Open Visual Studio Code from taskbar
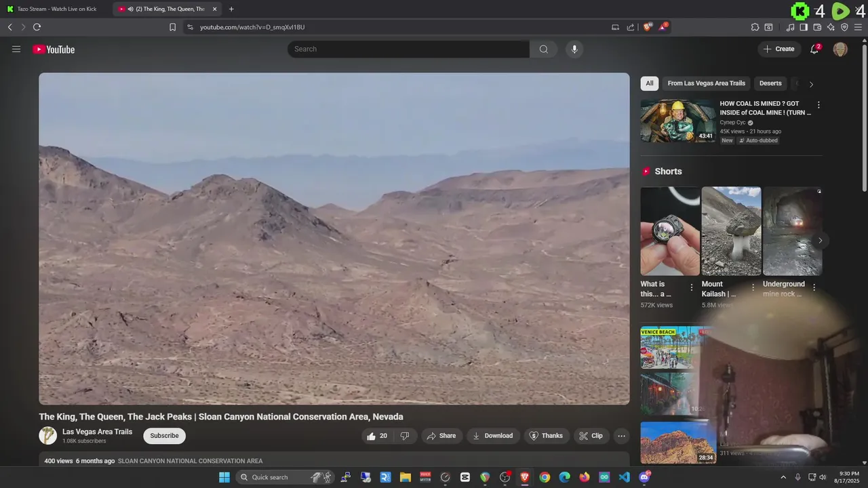The image size is (868, 488). pyautogui.click(x=625, y=477)
